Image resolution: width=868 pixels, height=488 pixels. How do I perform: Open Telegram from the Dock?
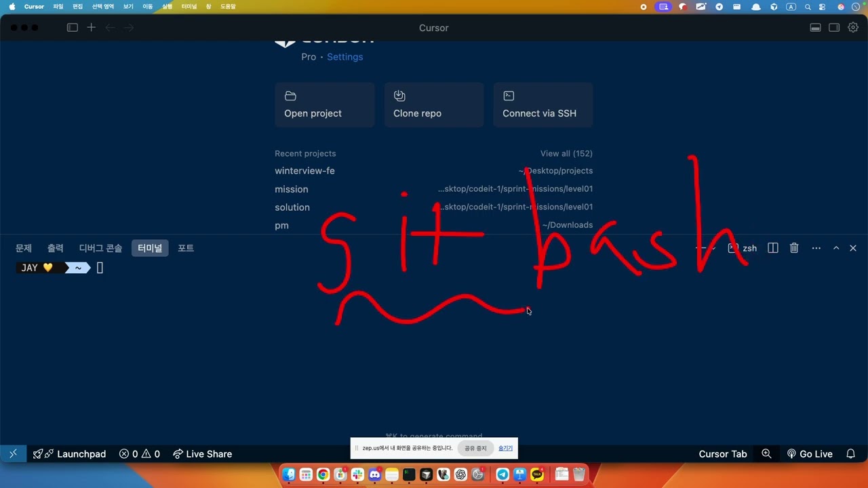coord(502,474)
